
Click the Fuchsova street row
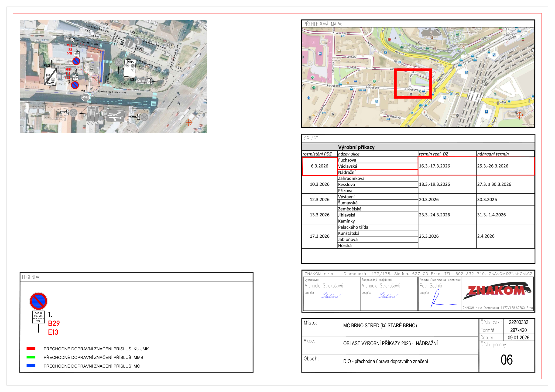378,160
